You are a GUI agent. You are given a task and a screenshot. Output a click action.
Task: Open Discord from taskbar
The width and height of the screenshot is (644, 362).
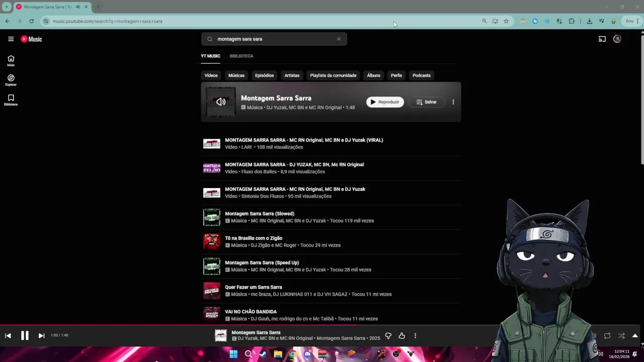[307, 354]
